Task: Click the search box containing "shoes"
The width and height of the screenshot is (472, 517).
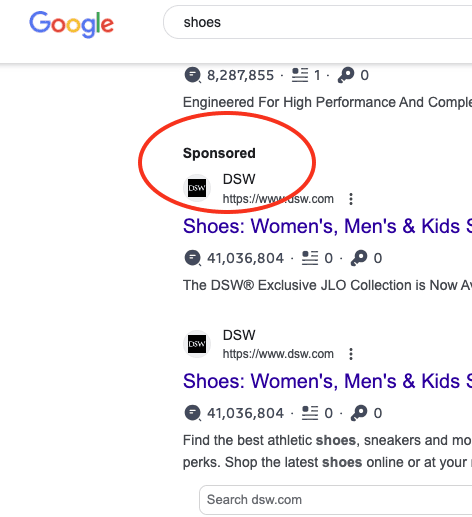Action: coord(318,22)
